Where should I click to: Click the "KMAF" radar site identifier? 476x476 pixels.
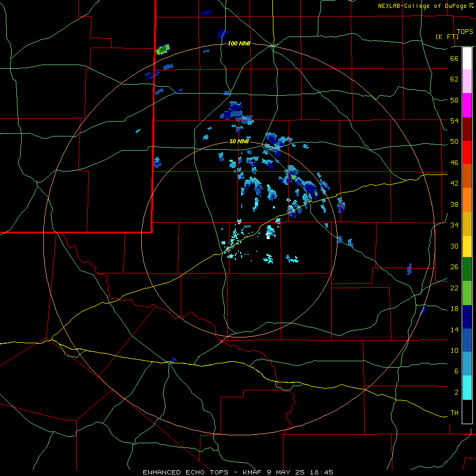(x=252, y=472)
